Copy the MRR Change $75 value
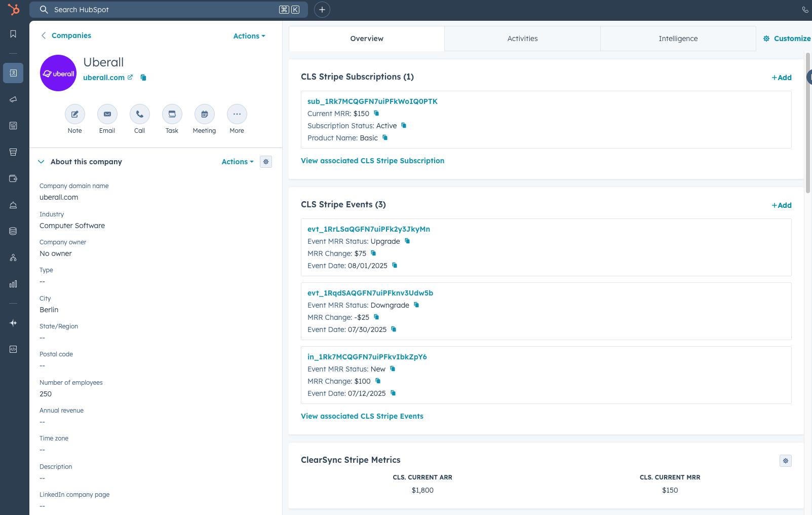 (373, 253)
